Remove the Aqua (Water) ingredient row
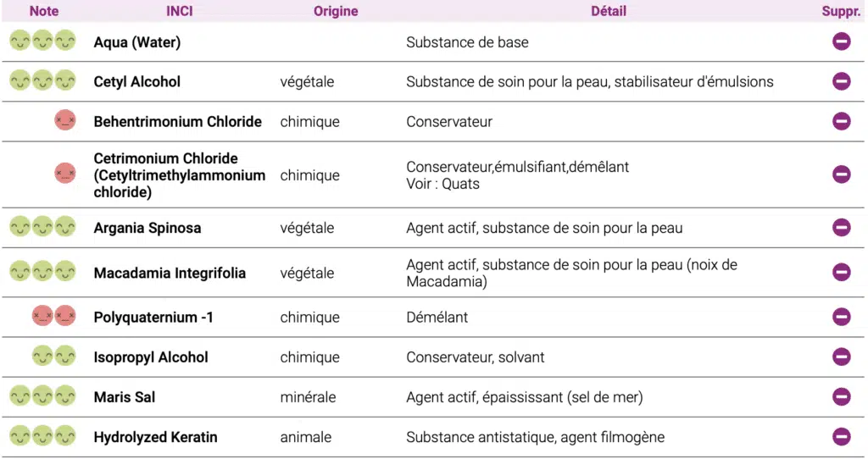The width and height of the screenshot is (868, 459). point(841,41)
